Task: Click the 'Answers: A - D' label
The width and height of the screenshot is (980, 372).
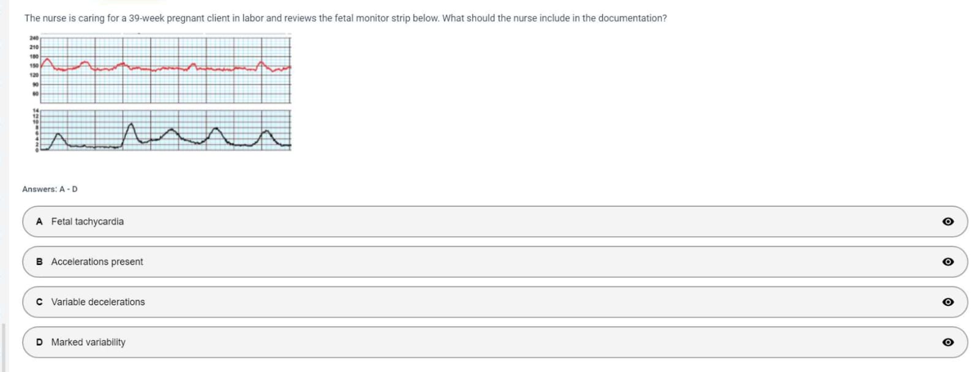Action: [50, 189]
